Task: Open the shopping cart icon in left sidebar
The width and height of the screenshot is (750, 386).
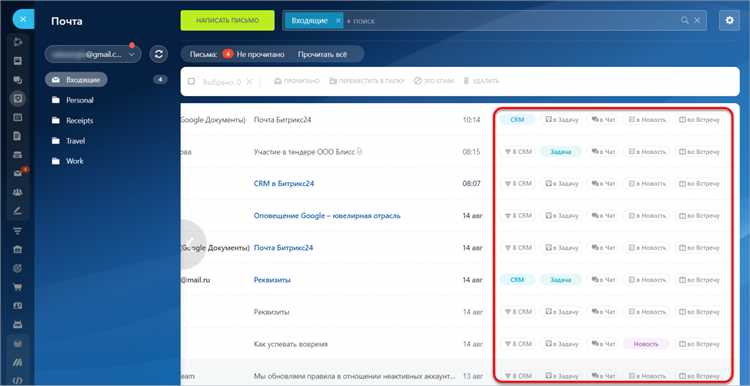Action: point(18,287)
